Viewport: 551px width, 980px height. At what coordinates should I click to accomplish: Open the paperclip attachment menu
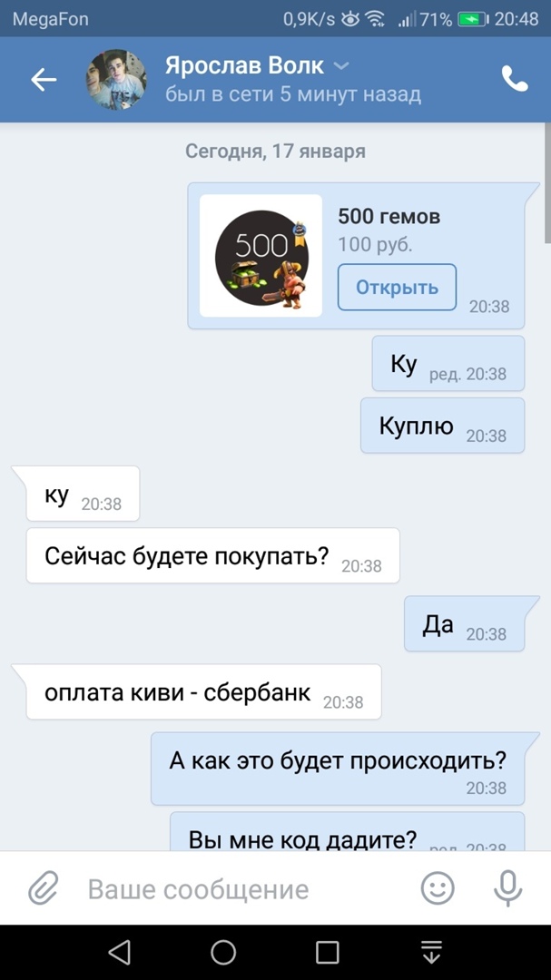pyautogui.click(x=44, y=888)
